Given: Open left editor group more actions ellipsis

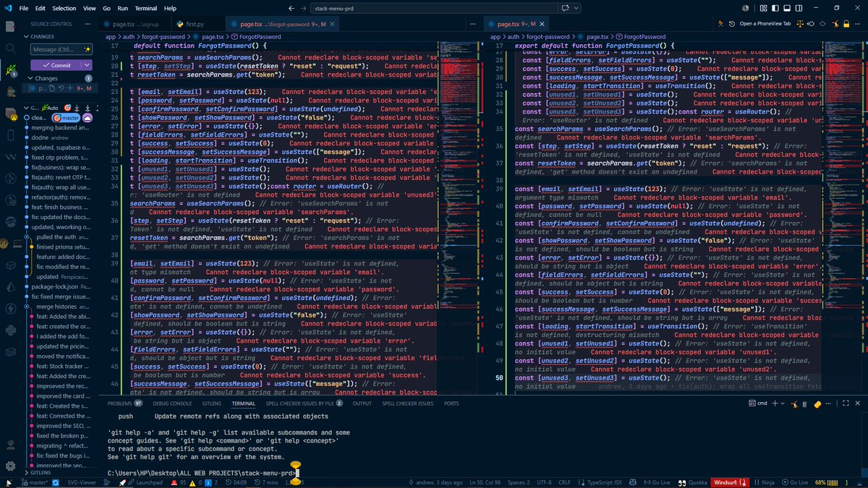Looking at the screenshot, I should (472, 24).
